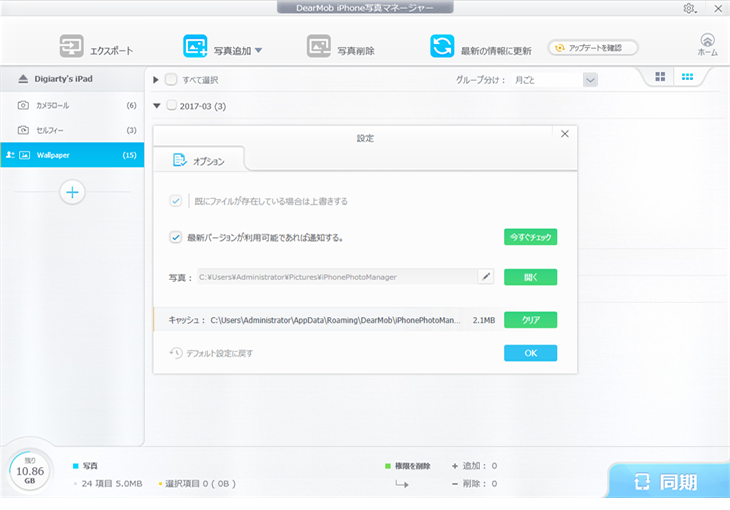Open settings gear in title bar
The height and width of the screenshot is (510, 730).
(x=689, y=8)
